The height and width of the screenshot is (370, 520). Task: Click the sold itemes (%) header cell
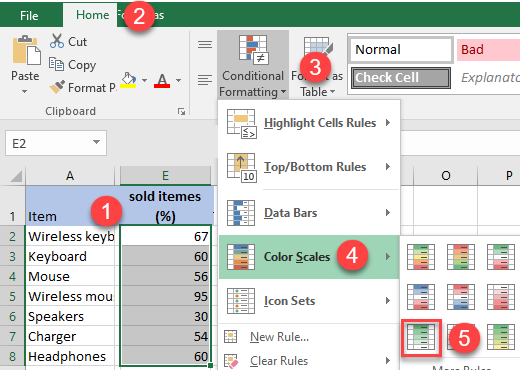tap(166, 205)
